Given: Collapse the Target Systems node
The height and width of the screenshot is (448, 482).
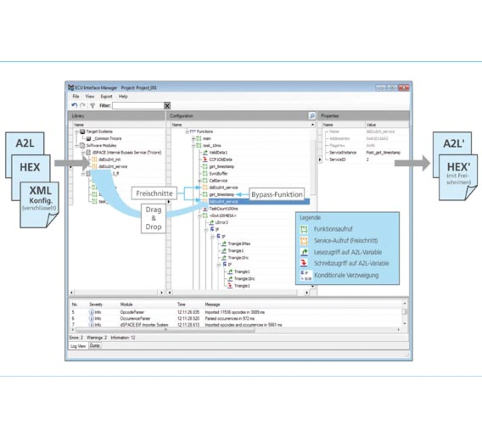Looking at the screenshot, I should click(x=76, y=132).
